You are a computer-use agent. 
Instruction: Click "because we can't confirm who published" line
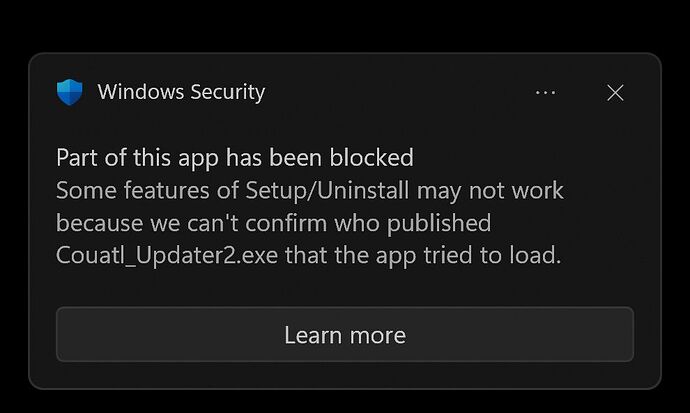pos(273,222)
